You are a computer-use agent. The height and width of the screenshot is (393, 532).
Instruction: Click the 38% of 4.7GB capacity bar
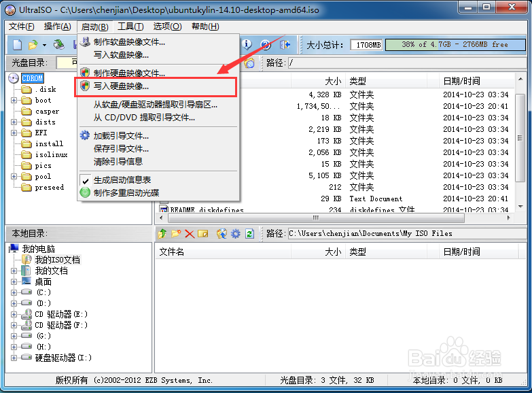[x=455, y=44]
